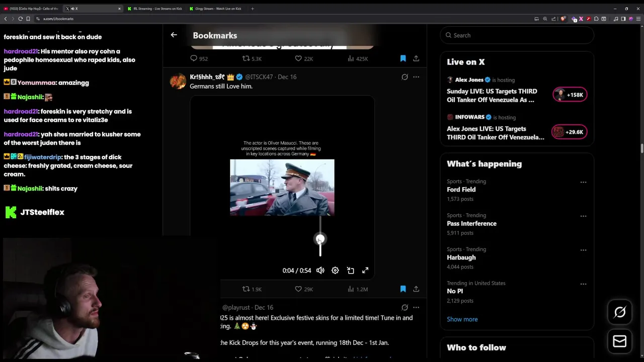
Task: Adjust the video volume slider knob
Action: tap(320, 239)
